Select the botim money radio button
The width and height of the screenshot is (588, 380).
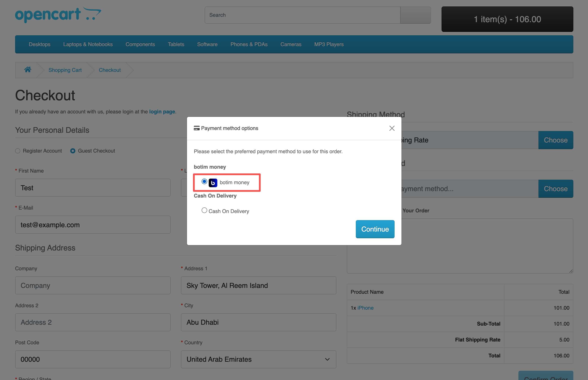tap(204, 182)
